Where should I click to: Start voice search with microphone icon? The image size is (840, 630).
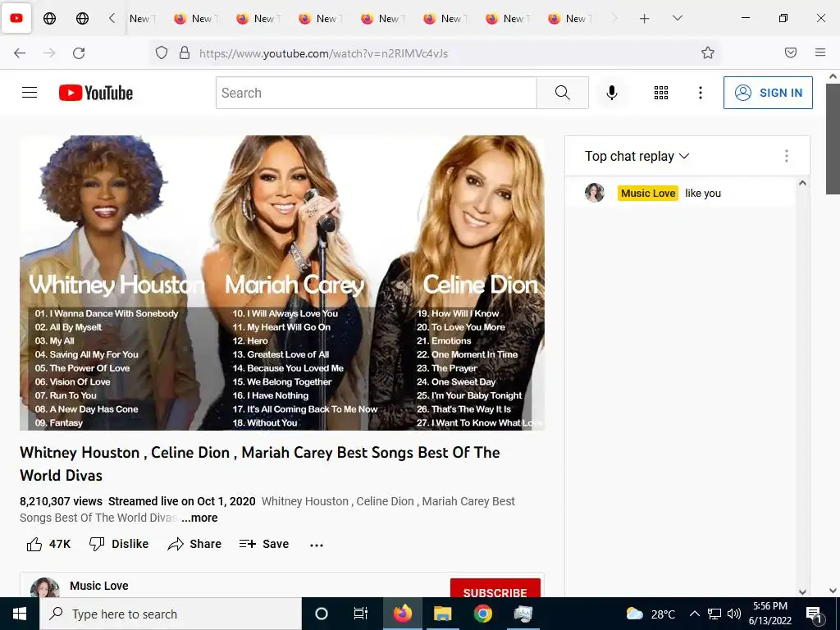click(x=612, y=93)
